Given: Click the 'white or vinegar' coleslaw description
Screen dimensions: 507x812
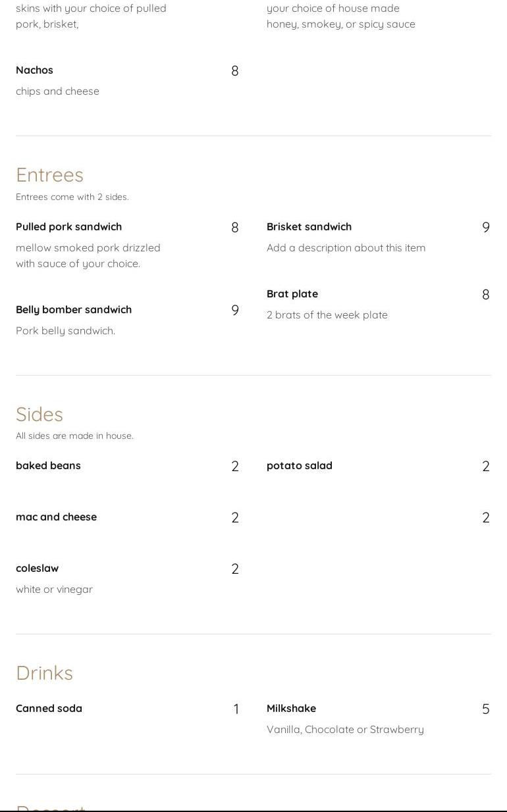Looking at the screenshot, I should [54, 589].
